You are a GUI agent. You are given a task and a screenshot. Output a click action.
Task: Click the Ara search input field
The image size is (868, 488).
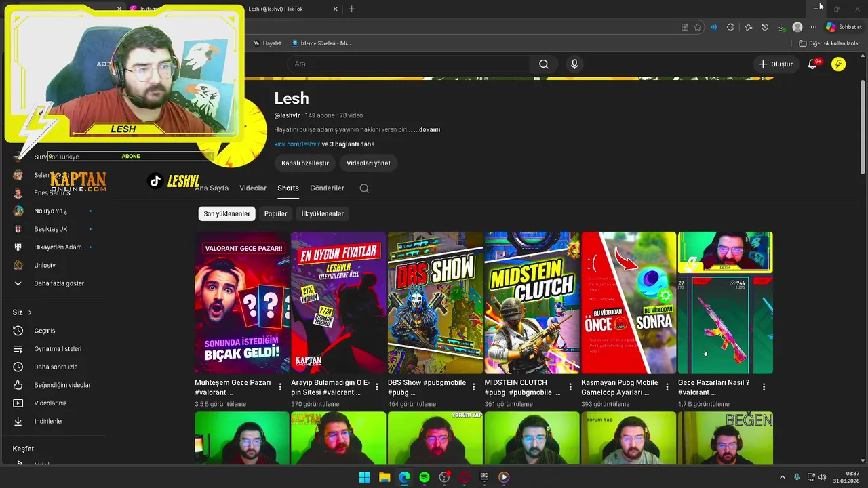pos(408,64)
